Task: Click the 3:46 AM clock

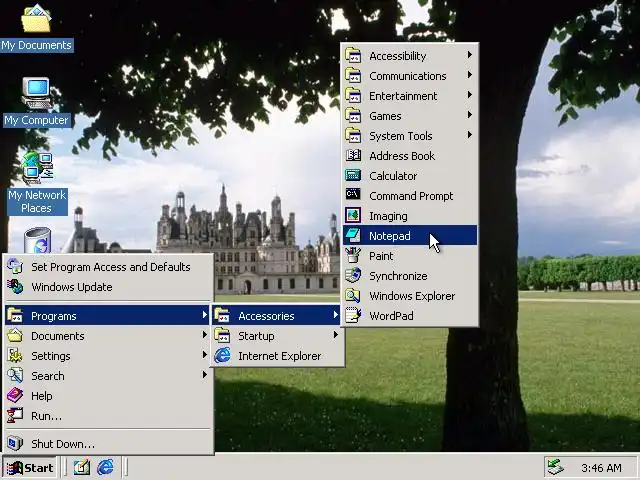Action: [601, 468]
